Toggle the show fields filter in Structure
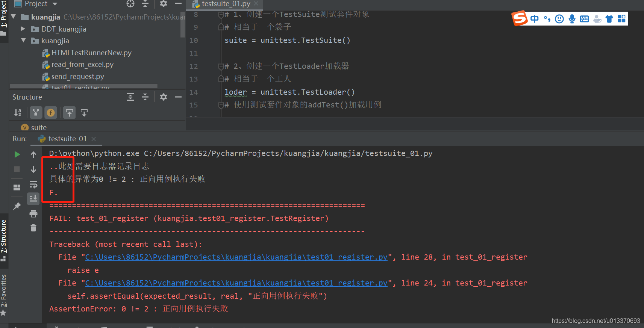The width and height of the screenshot is (644, 328). (51, 113)
